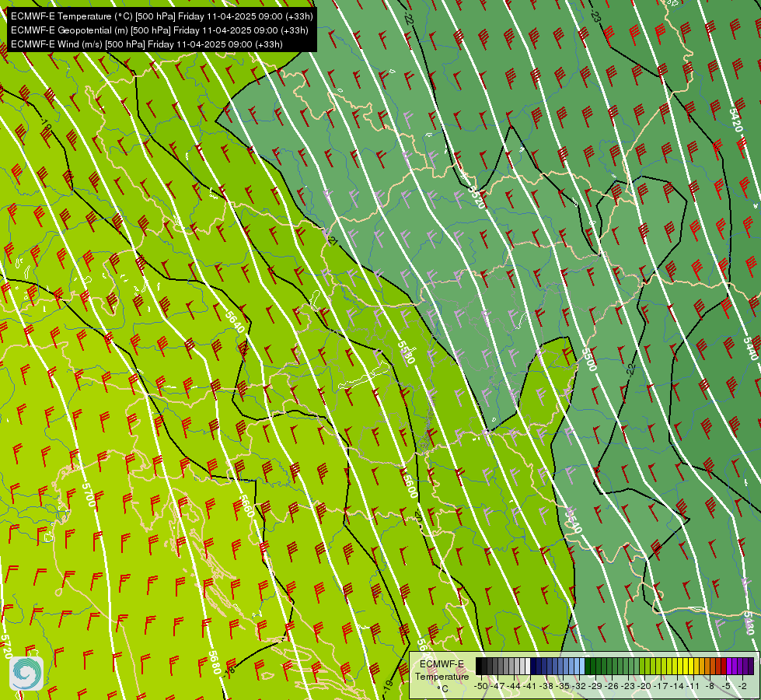Click the '5580' geopotential contour label
Image resolution: width=761 pixels, height=700 pixels.
tap(407, 352)
